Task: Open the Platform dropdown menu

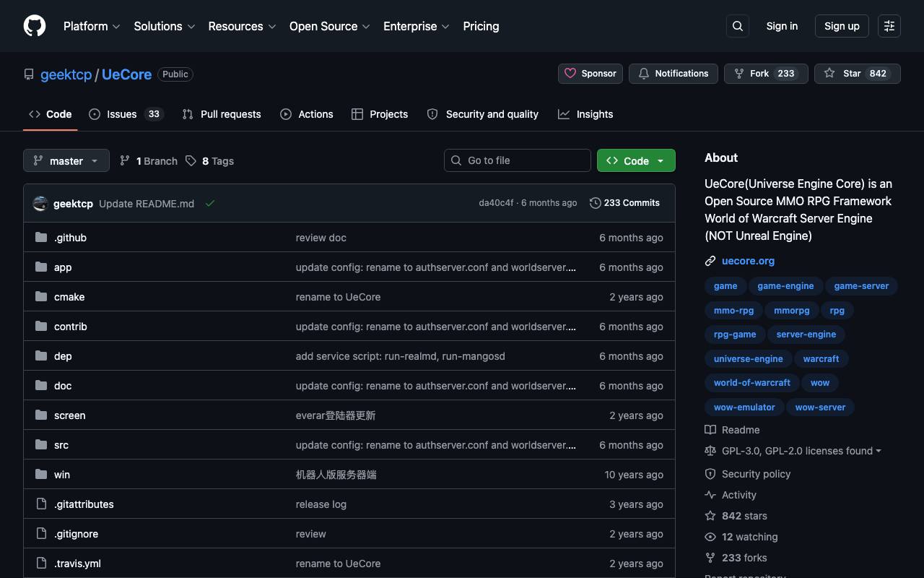Action: point(92,26)
